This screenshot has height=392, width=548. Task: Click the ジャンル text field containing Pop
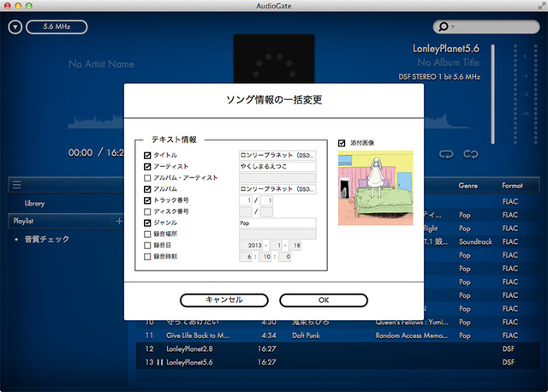[x=277, y=223]
